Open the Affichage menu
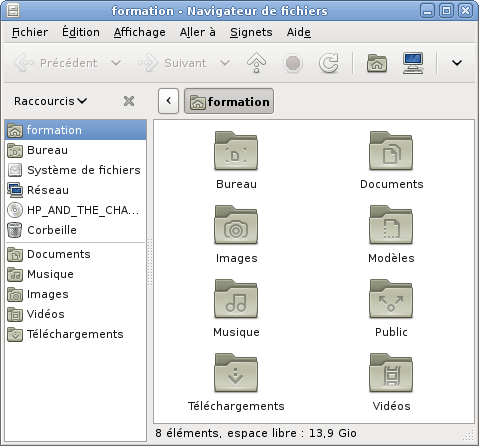Viewport: 479px width, 446px height. coord(139,32)
